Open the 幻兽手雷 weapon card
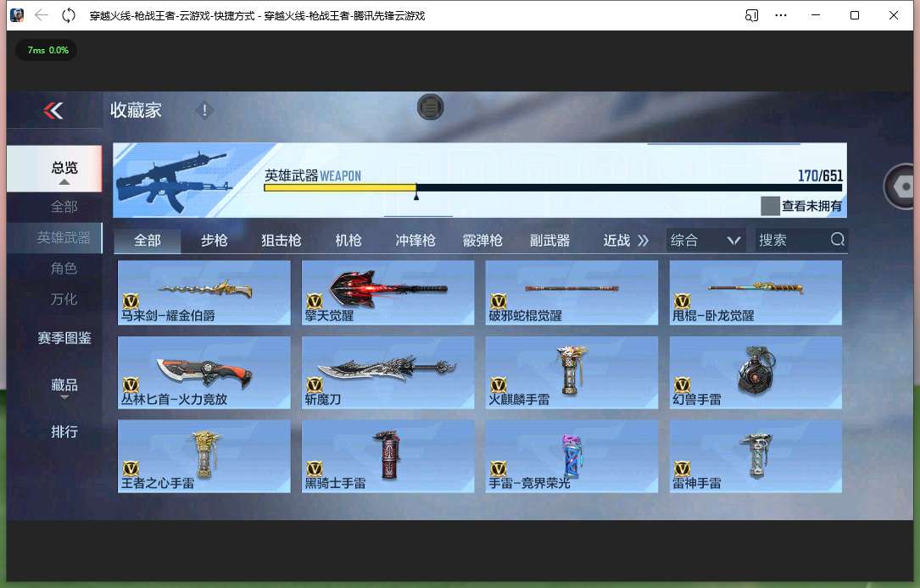The height and width of the screenshot is (588, 920). (756, 373)
